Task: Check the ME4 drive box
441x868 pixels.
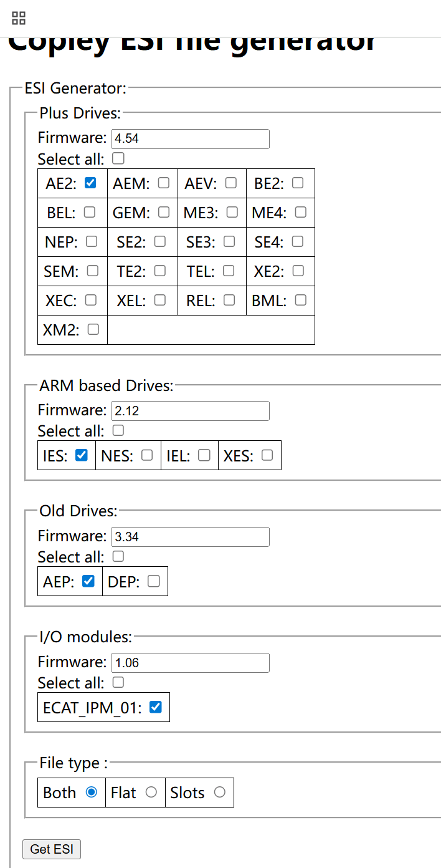Action: [x=301, y=212]
